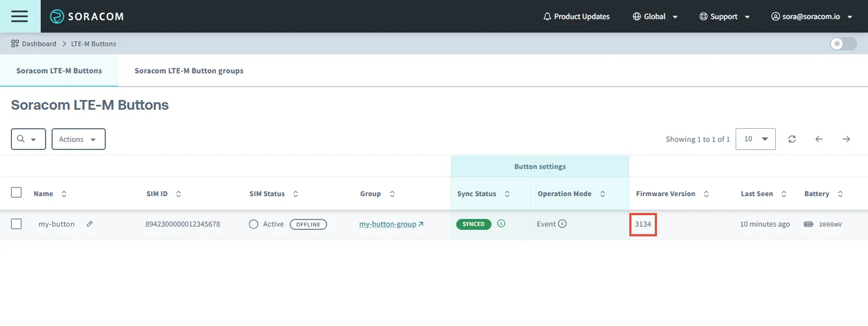Click firmware version 3134
This screenshot has width=868, height=326.
coord(643,224)
